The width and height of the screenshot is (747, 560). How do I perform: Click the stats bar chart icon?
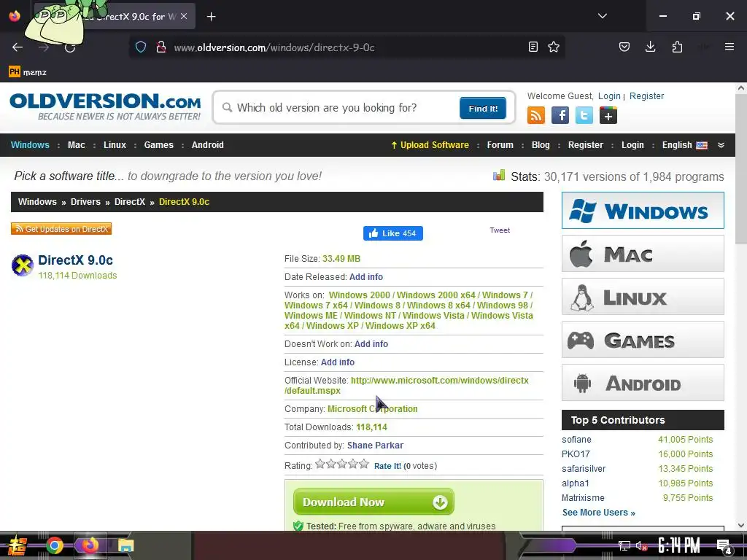pyautogui.click(x=499, y=175)
